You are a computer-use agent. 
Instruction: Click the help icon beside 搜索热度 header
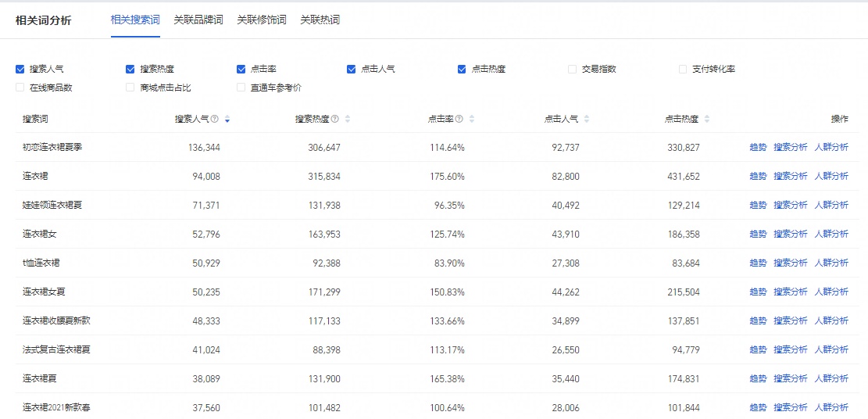coord(334,120)
